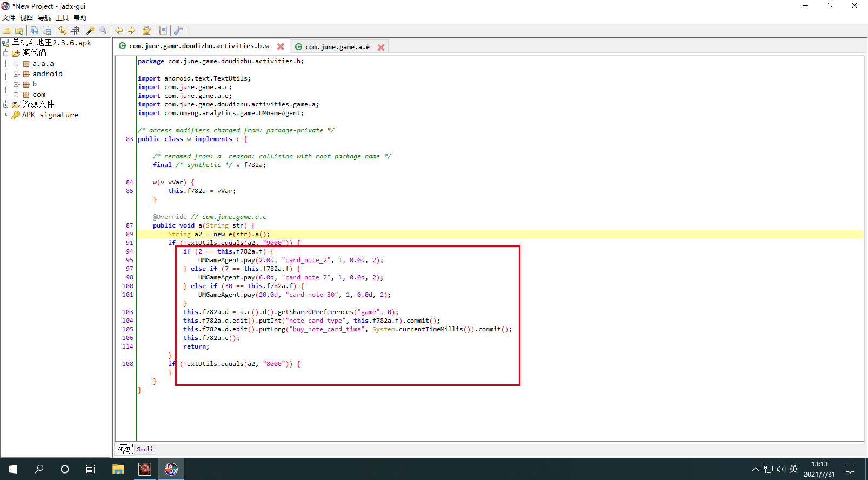The image size is (868, 480).
Task: Open the 导航 menu
Action: click(x=44, y=18)
